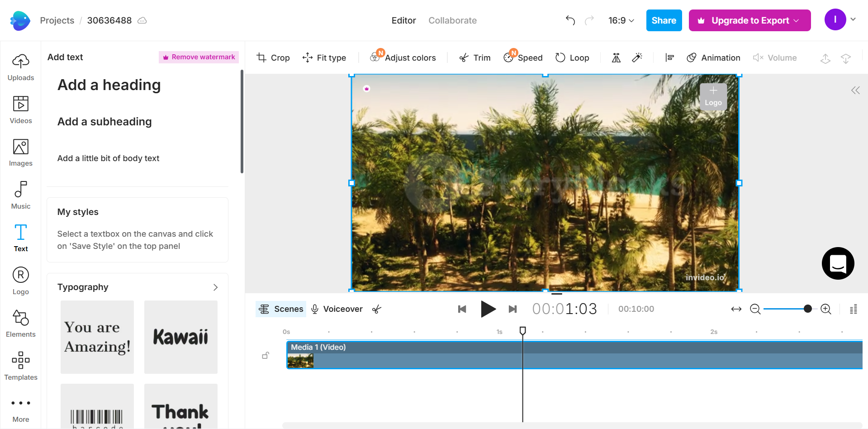Click the timeline zoom slider handle

point(808,309)
